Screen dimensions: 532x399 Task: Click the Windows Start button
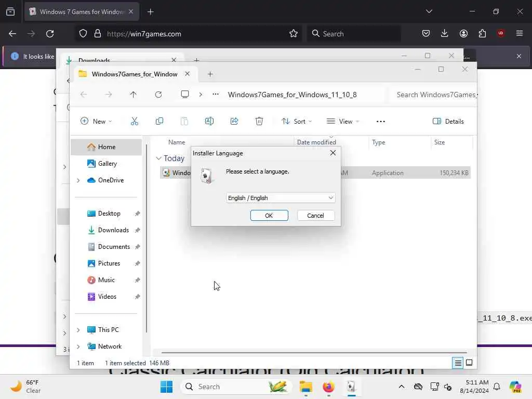167,387
